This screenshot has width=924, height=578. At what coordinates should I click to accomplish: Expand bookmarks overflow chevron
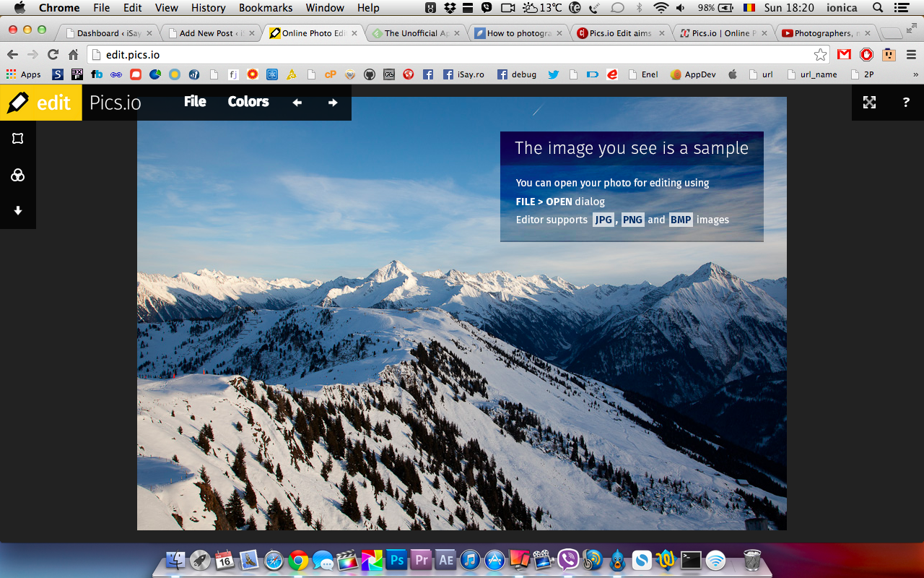pos(915,74)
